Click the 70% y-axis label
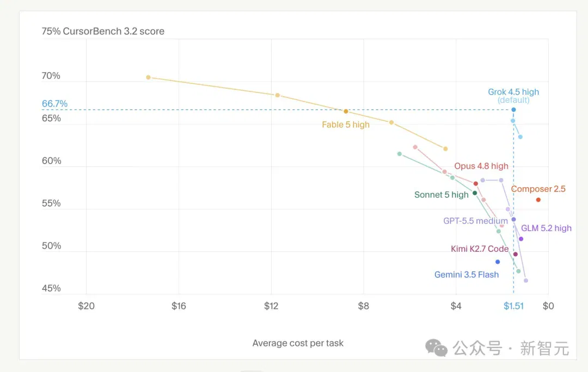The height and width of the screenshot is (372, 588). point(51,76)
